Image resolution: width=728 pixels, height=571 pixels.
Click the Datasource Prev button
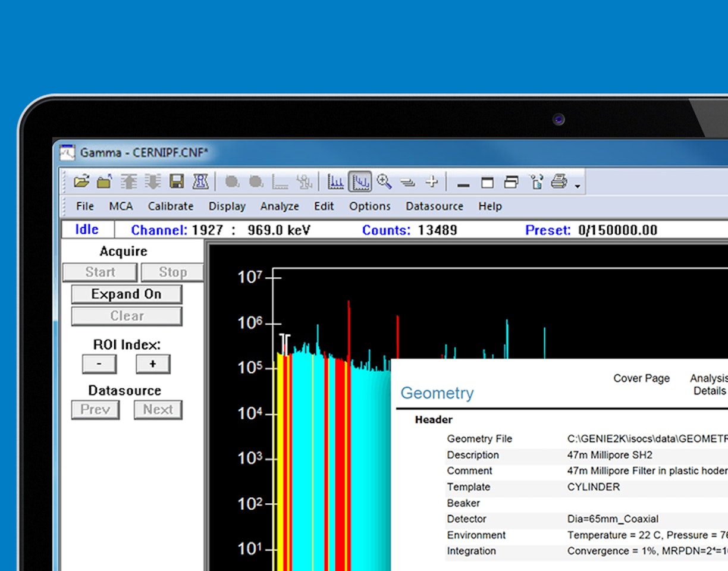(95, 410)
